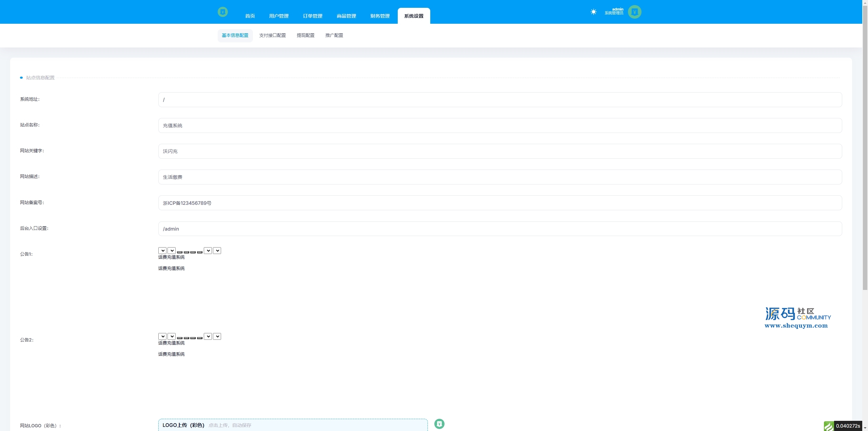Click the 站点名称 input field
868x431 pixels.
coord(500,125)
